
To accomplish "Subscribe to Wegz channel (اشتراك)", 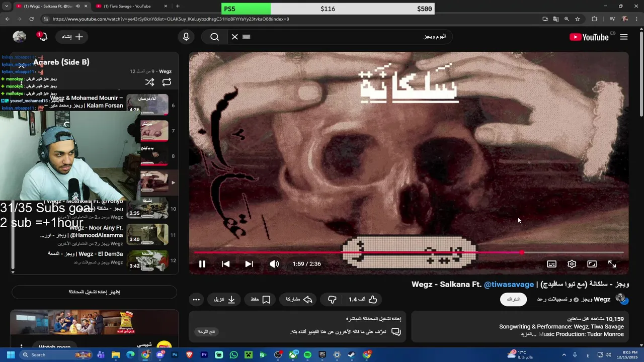I will (x=513, y=299).
